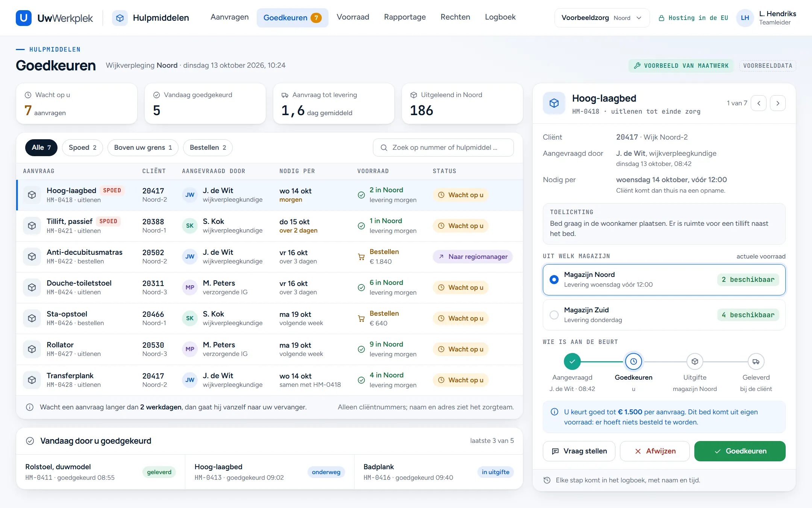The width and height of the screenshot is (812, 508).
Task: Click the search magnifier icon
Action: click(x=384, y=148)
